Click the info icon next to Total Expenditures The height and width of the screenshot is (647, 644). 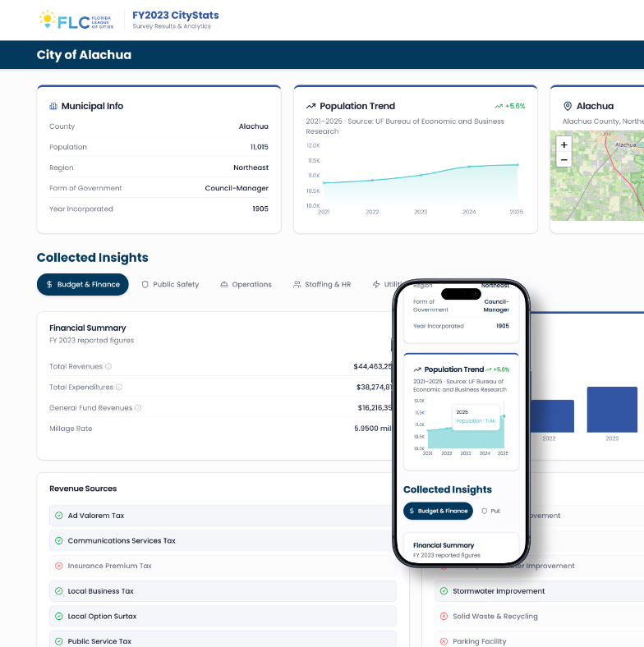(x=119, y=387)
